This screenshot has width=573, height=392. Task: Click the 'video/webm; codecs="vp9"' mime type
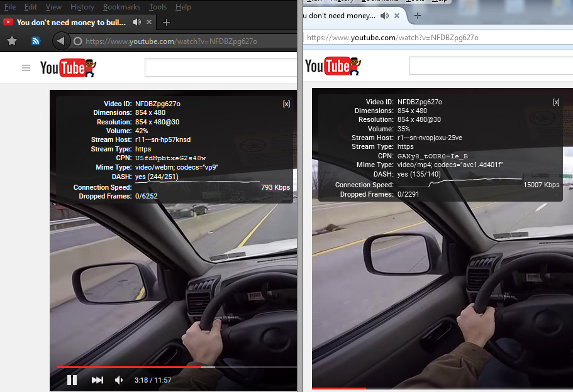click(x=177, y=167)
